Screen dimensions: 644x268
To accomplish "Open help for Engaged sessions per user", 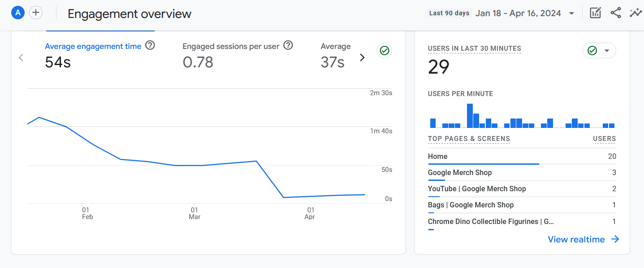I will click(288, 45).
